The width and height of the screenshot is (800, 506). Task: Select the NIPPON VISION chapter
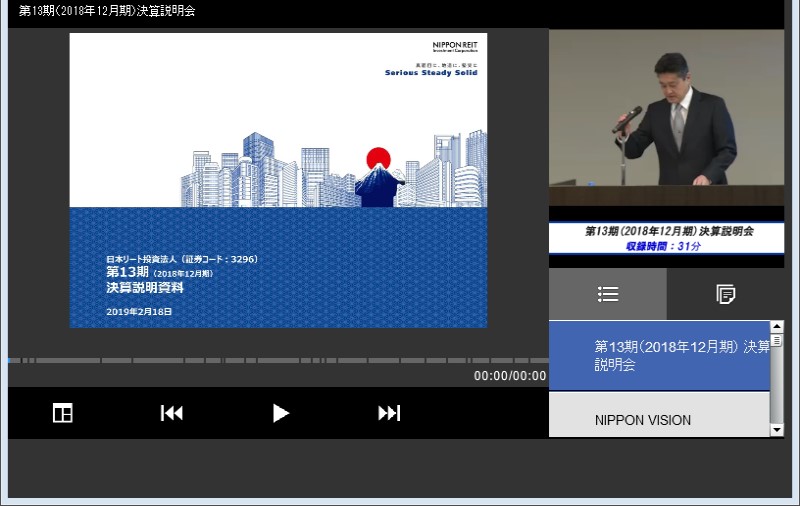[659, 415]
